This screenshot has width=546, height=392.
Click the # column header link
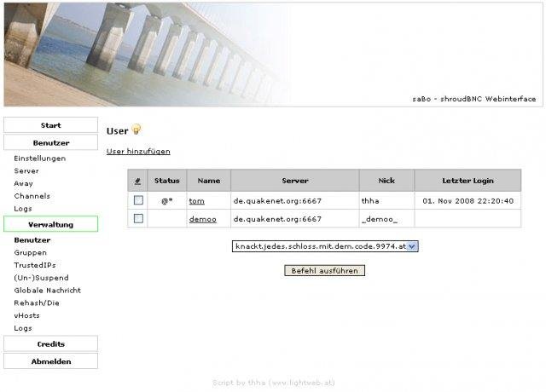pyautogui.click(x=137, y=181)
